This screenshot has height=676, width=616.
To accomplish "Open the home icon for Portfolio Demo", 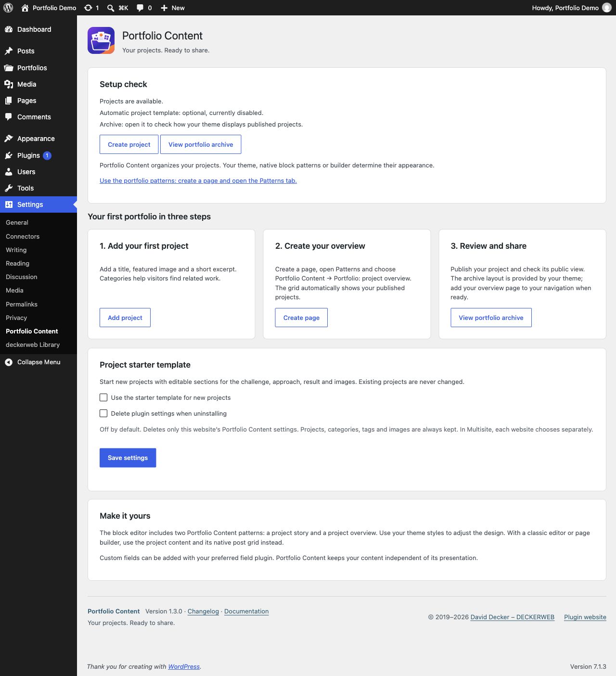I will pyautogui.click(x=25, y=8).
